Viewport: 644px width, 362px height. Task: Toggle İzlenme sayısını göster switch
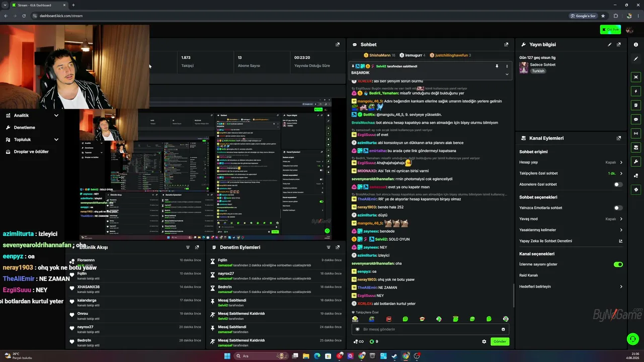(x=618, y=264)
